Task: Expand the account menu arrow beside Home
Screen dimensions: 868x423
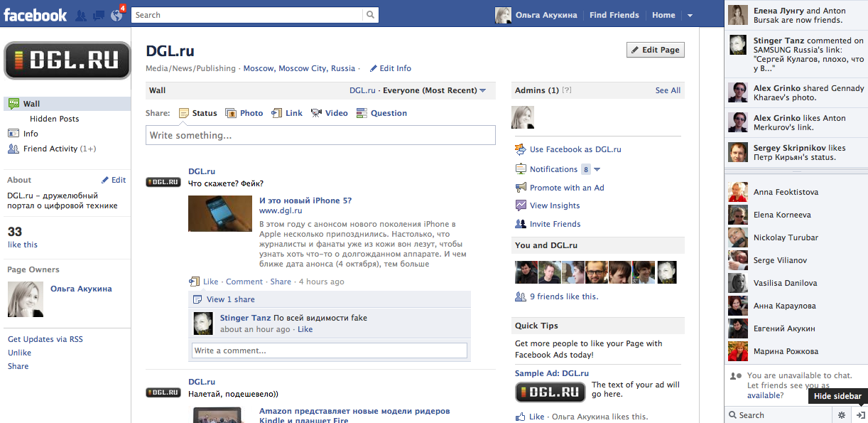Action: tap(690, 15)
